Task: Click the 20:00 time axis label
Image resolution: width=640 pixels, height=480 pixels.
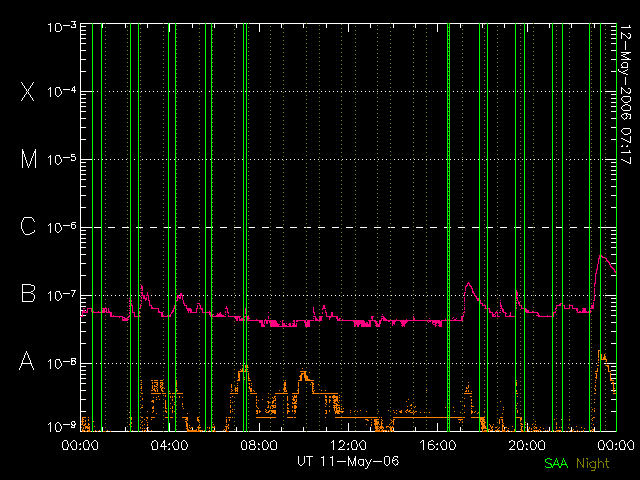Action: [x=527, y=444]
